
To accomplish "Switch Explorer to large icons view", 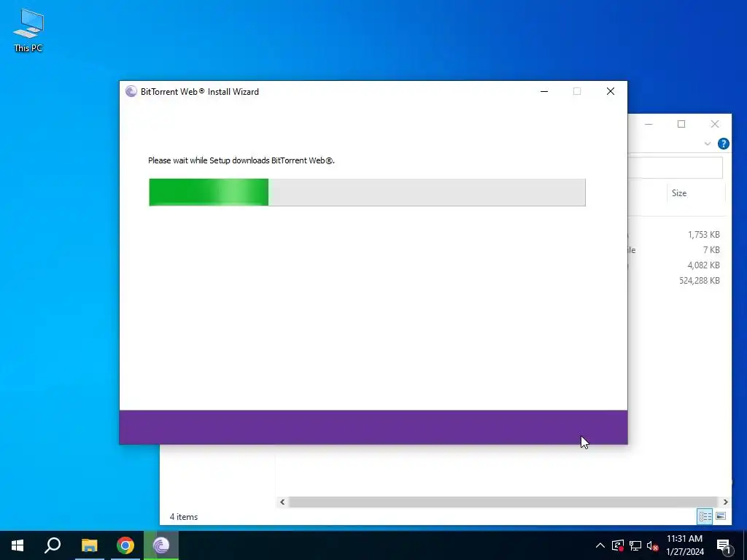I will coord(721,516).
